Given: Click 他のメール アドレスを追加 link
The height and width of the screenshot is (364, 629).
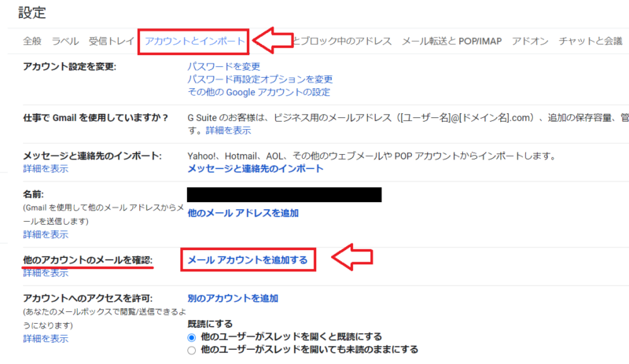Looking at the screenshot, I should (x=243, y=213).
